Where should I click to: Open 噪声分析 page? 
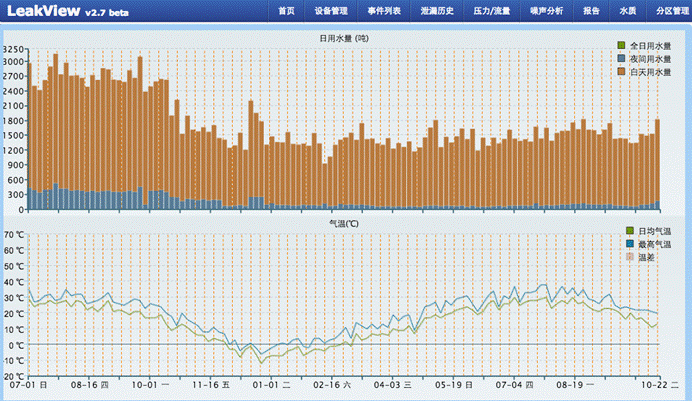[x=547, y=11]
